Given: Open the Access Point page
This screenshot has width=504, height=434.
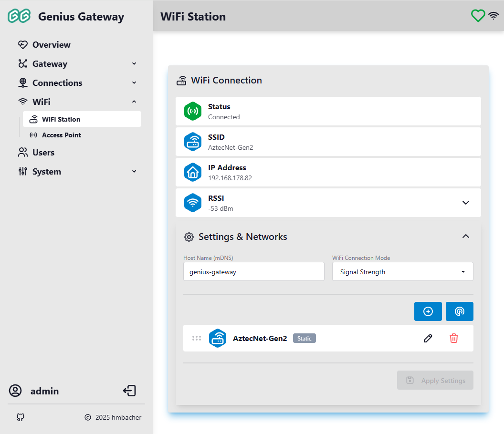Looking at the screenshot, I should pos(61,135).
